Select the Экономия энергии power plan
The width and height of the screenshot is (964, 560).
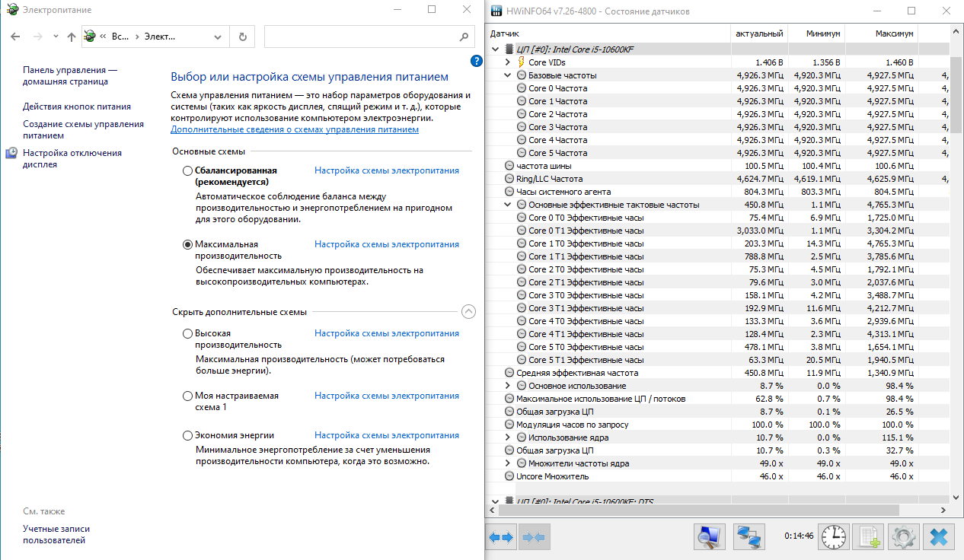tap(188, 436)
